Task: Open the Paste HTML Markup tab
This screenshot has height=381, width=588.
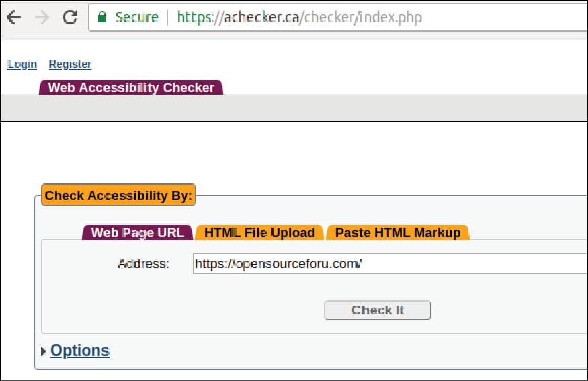Action: 397,232
